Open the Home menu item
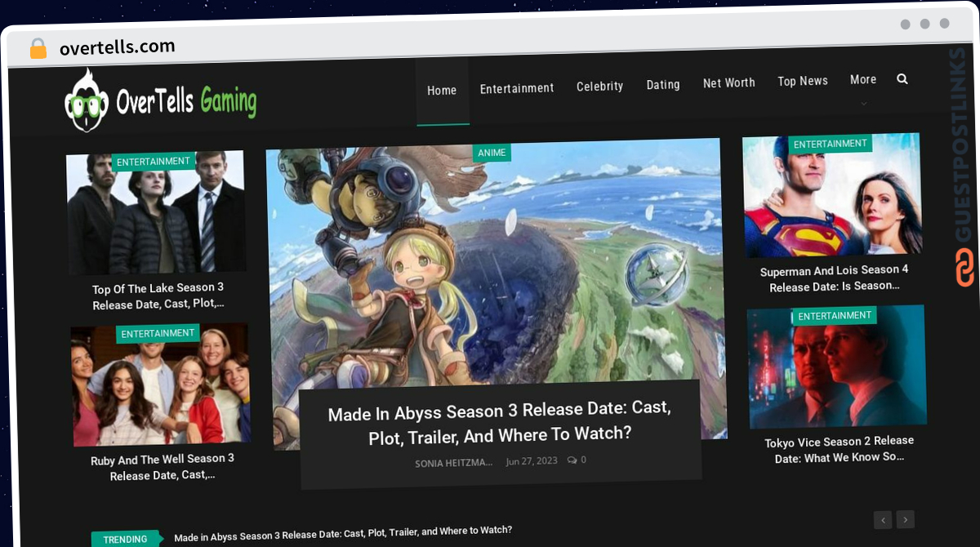This screenshot has height=547, width=980. coord(442,91)
